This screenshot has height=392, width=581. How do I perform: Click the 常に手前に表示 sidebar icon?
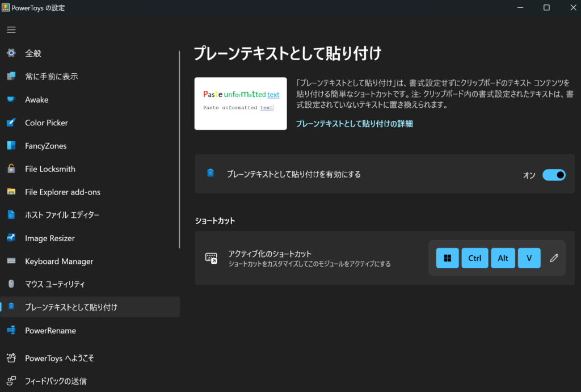pyautogui.click(x=11, y=77)
